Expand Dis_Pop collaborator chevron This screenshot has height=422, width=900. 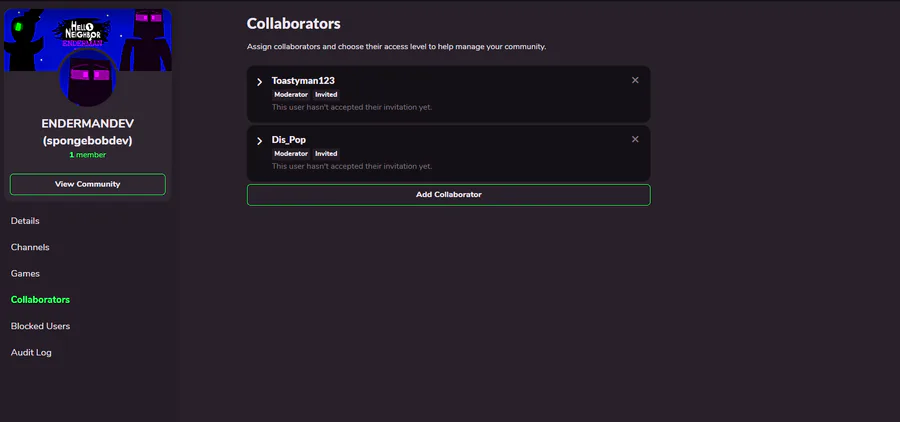click(260, 141)
